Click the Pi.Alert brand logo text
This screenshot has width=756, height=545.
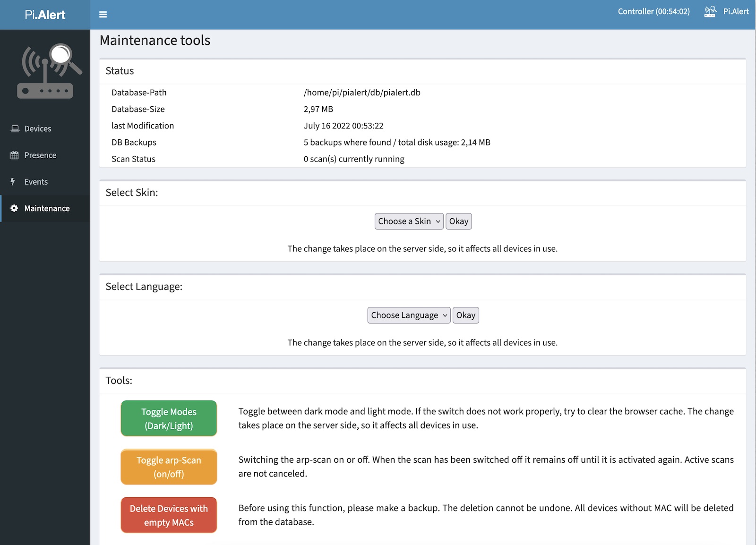point(45,15)
